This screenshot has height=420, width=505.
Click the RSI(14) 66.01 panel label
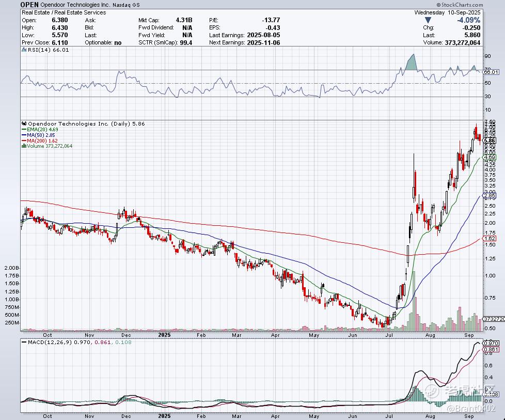click(49, 50)
